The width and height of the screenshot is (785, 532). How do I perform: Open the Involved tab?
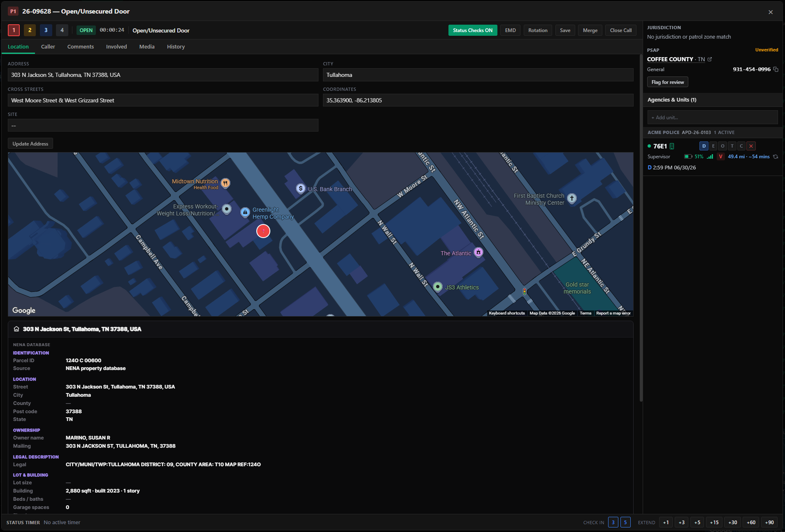116,47
